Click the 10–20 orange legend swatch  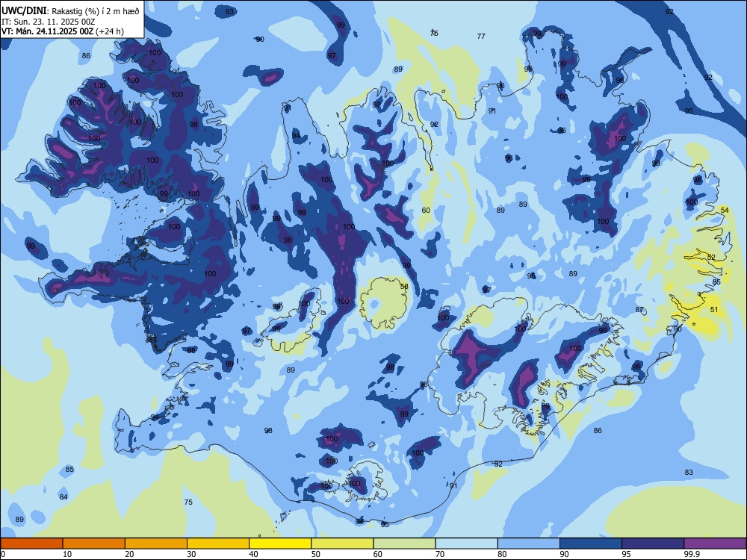[94, 544]
